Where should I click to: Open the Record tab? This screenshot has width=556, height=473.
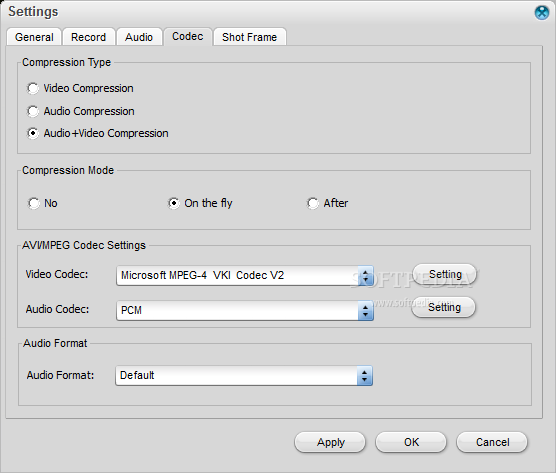pyautogui.click(x=89, y=37)
